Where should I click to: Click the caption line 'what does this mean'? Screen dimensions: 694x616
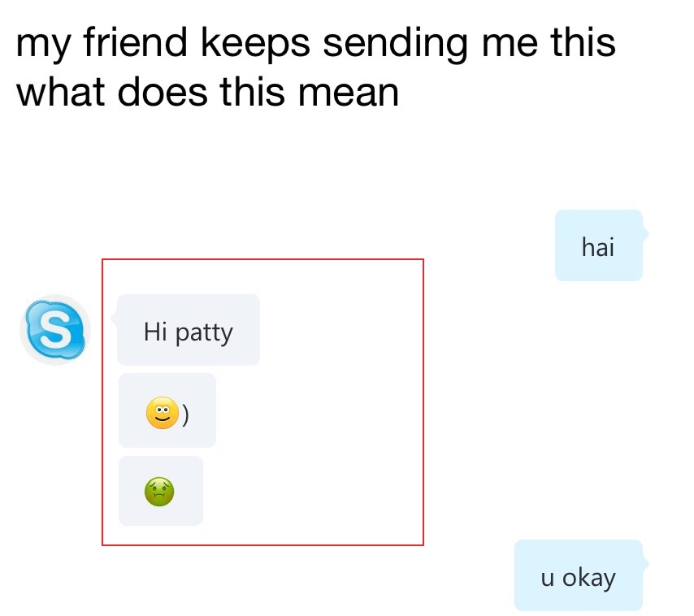pos(207,93)
